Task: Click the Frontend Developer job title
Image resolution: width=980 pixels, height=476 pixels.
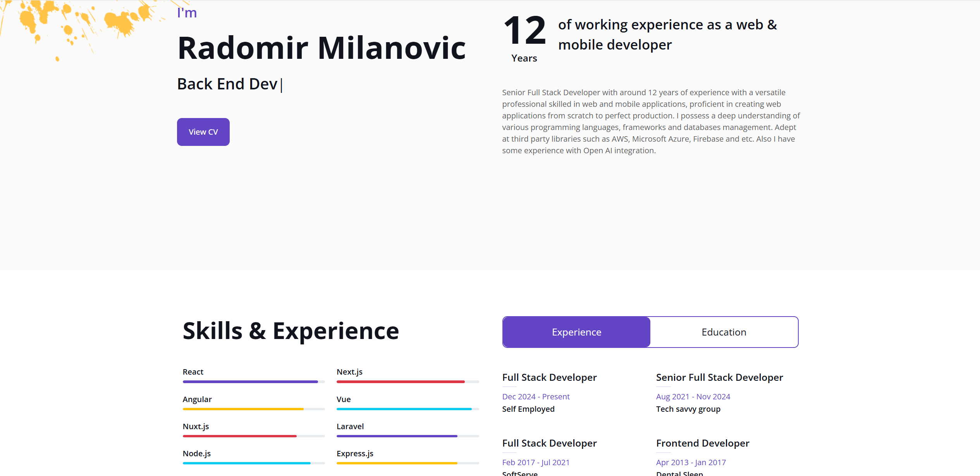Action: pyautogui.click(x=702, y=443)
